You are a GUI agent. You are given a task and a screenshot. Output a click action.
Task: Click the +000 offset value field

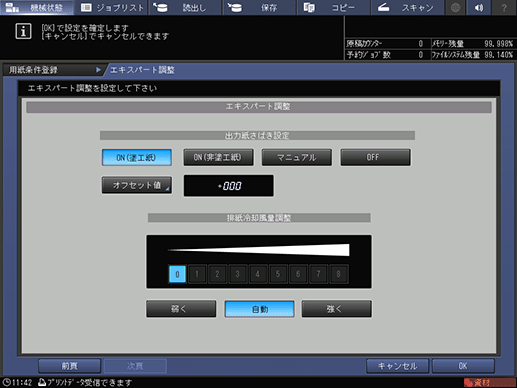(x=229, y=186)
